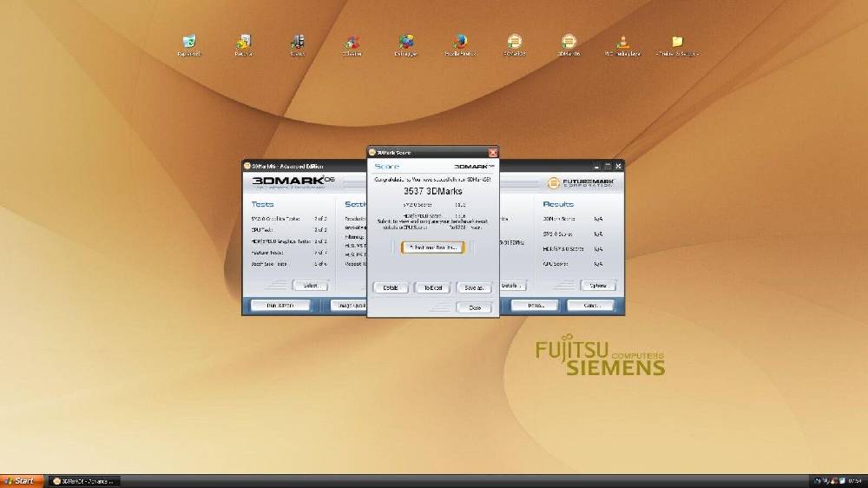Viewport: 868px width, 488px height.
Task: Click Details button behind the score dialog
Action: [x=513, y=286]
